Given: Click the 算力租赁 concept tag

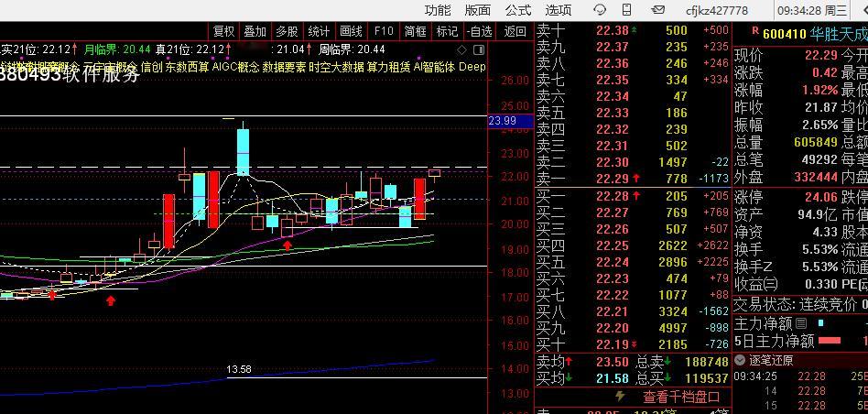Looking at the screenshot, I should pyautogui.click(x=387, y=67).
